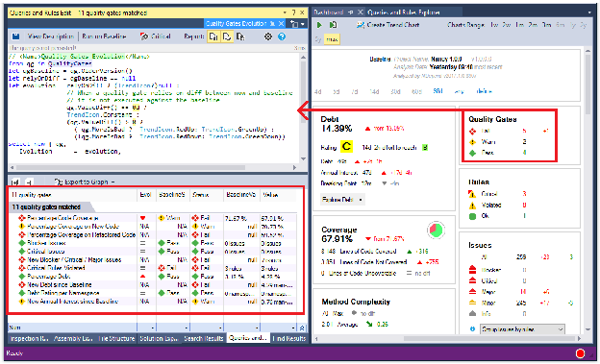600x364 pixels.
Task: Click the green B target rating badge
Action: click(x=425, y=147)
